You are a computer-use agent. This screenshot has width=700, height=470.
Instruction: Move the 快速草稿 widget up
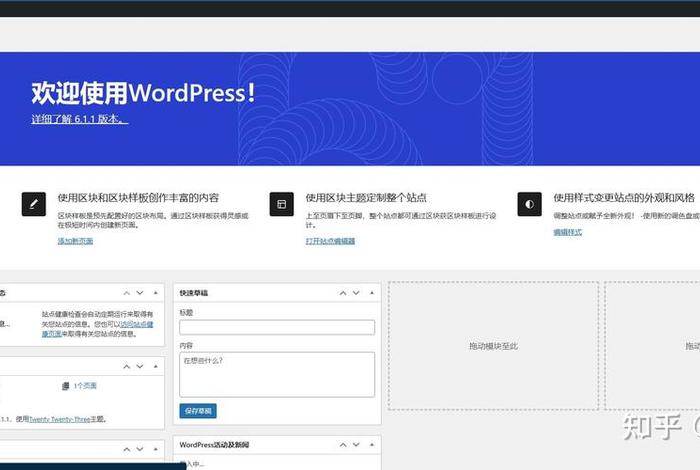[x=343, y=293]
